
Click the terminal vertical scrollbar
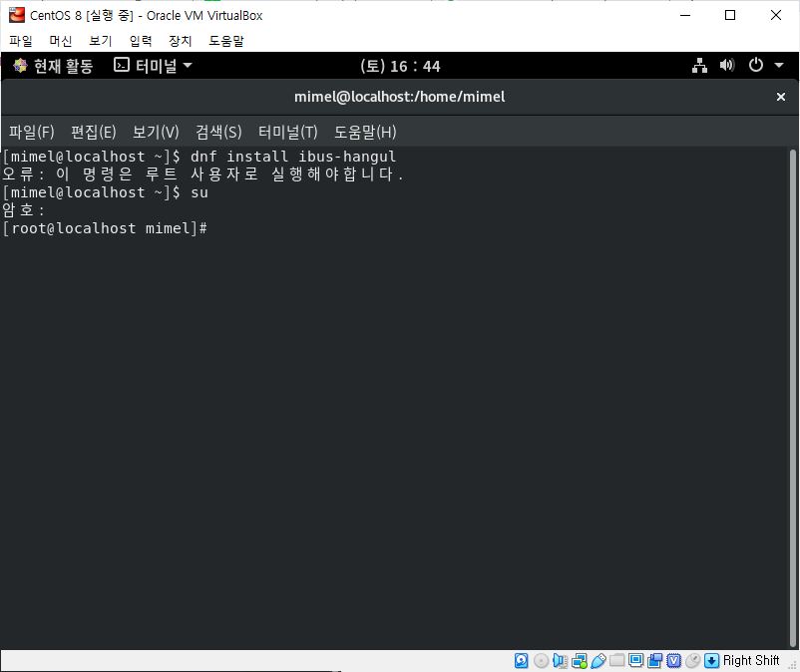tap(793, 398)
